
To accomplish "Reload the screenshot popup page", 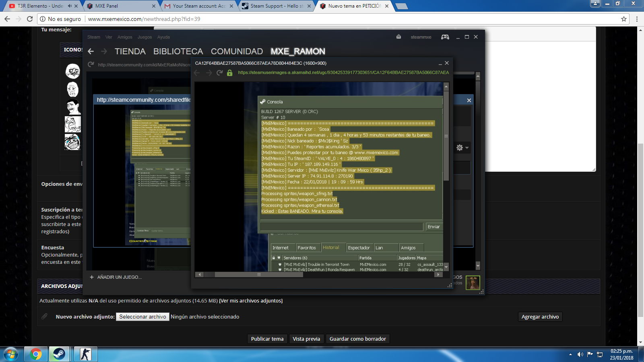I will [x=219, y=73].
